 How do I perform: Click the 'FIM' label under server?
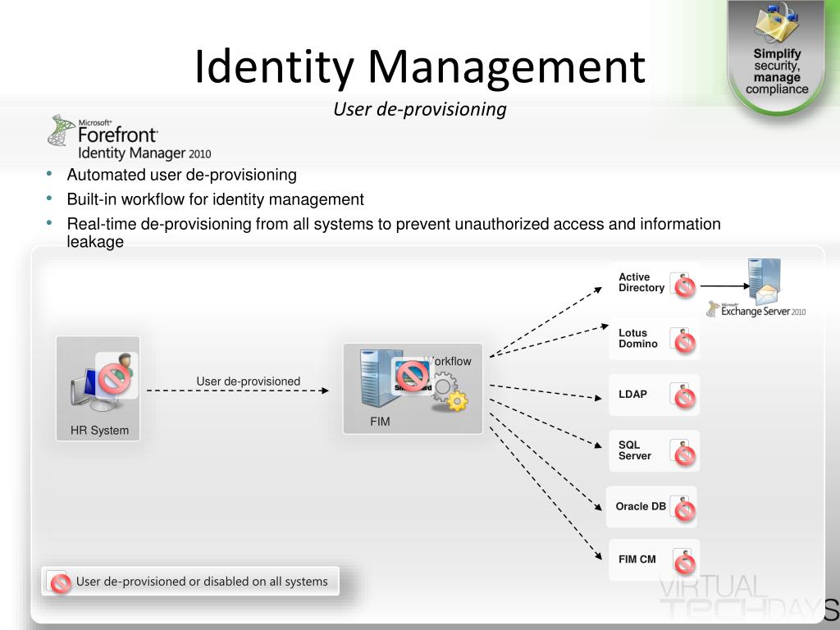tap(380, 422)
